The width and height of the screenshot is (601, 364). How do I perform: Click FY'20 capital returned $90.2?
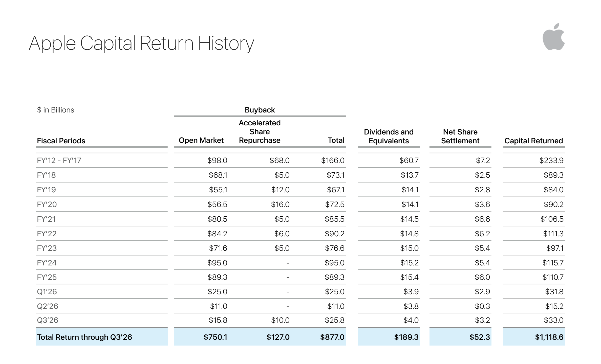(x=554, y=204)
